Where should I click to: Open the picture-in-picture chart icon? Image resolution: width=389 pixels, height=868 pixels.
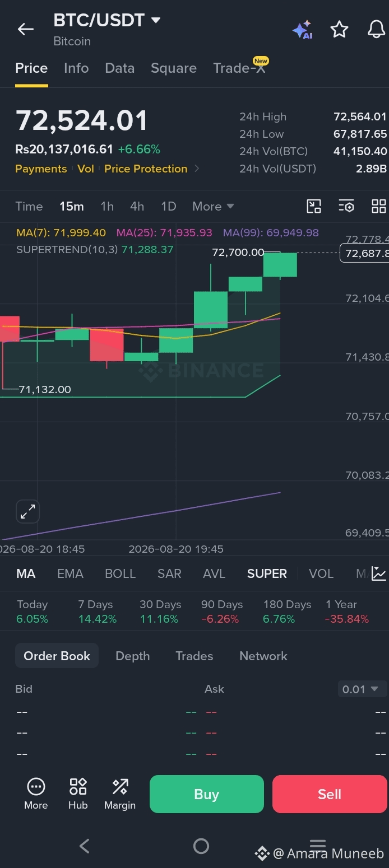tap(314, 206)
